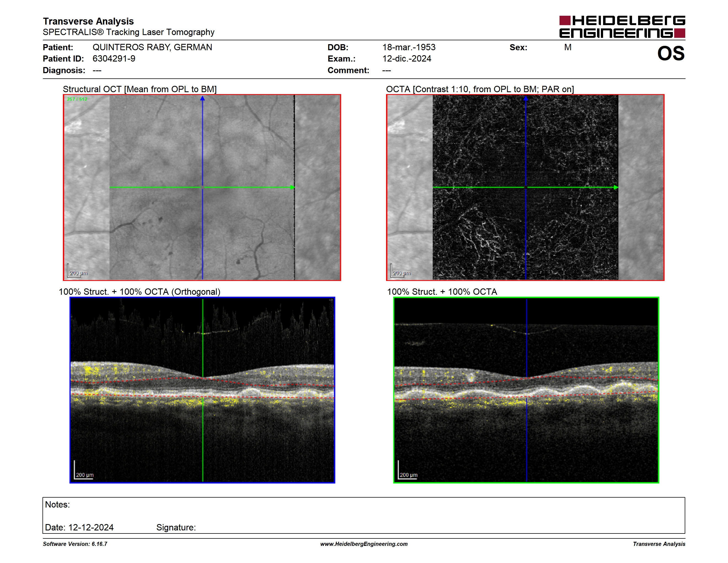
Task: Click the OCTA [Contrast 1:10] caption
Action: pos(480,89)
